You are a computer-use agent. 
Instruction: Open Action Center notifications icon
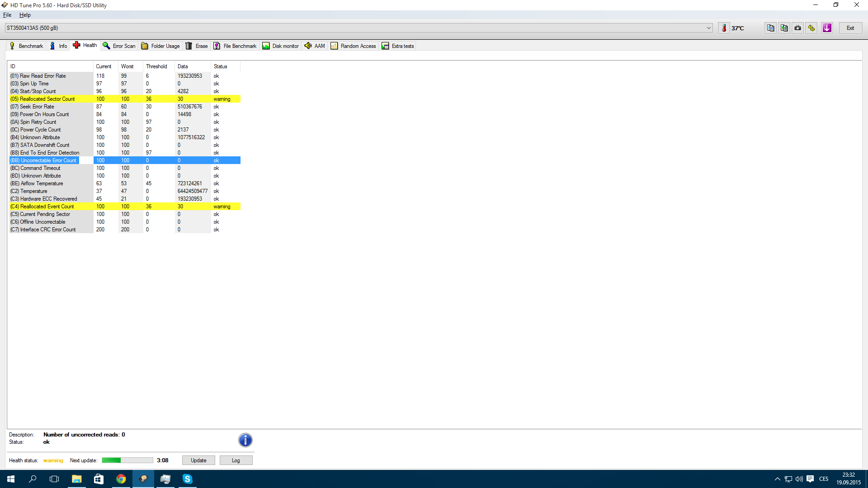point(810,479)
